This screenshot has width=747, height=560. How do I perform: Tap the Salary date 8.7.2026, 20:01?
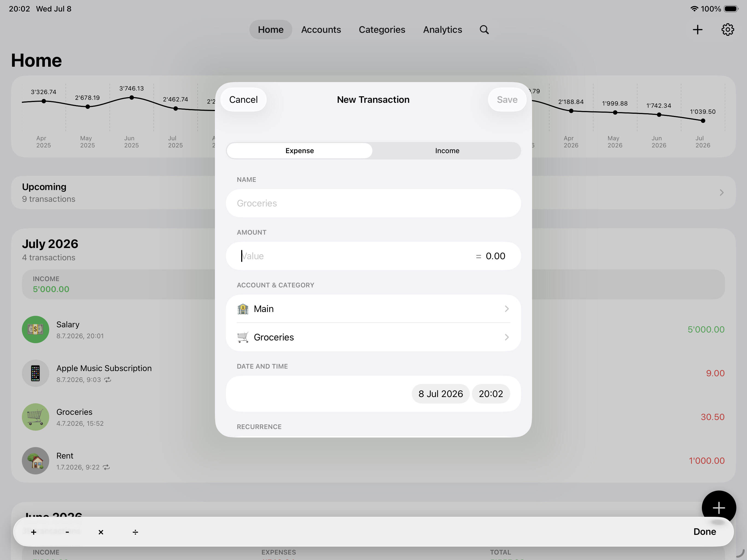coord(80,336)
